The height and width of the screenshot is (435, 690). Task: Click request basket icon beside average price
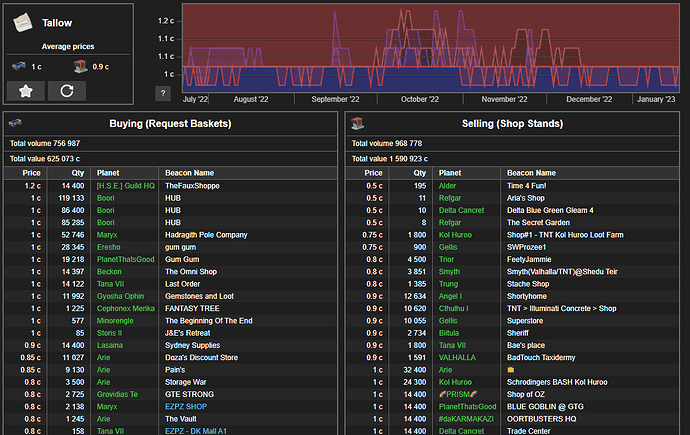[x=20, y=66]
